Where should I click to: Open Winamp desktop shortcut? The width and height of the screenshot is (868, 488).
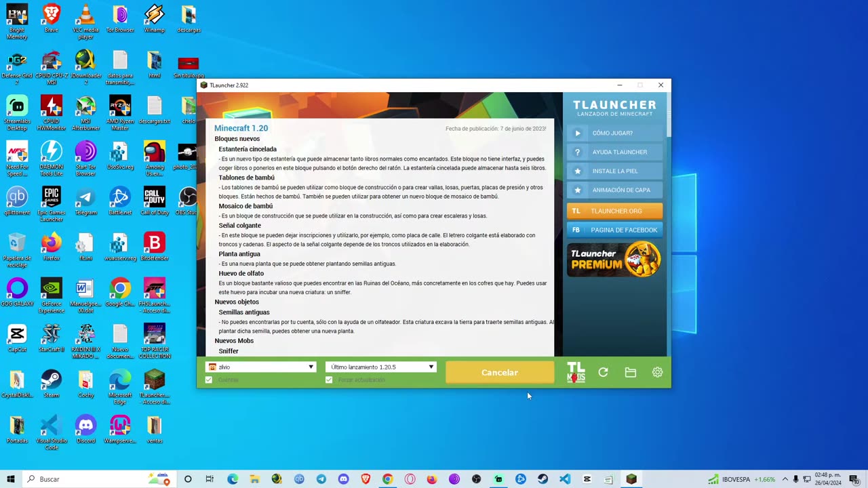coord(155,18)
